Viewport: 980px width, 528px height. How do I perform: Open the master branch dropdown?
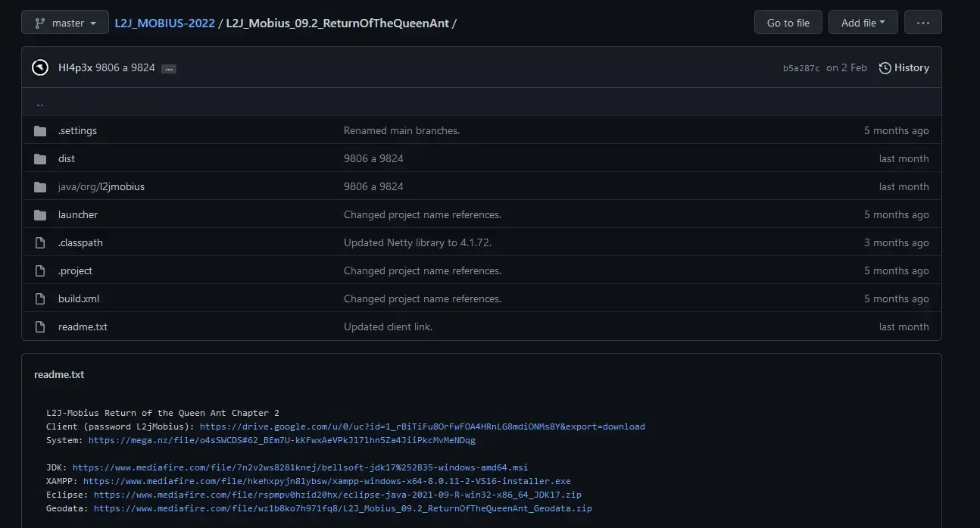65,23
